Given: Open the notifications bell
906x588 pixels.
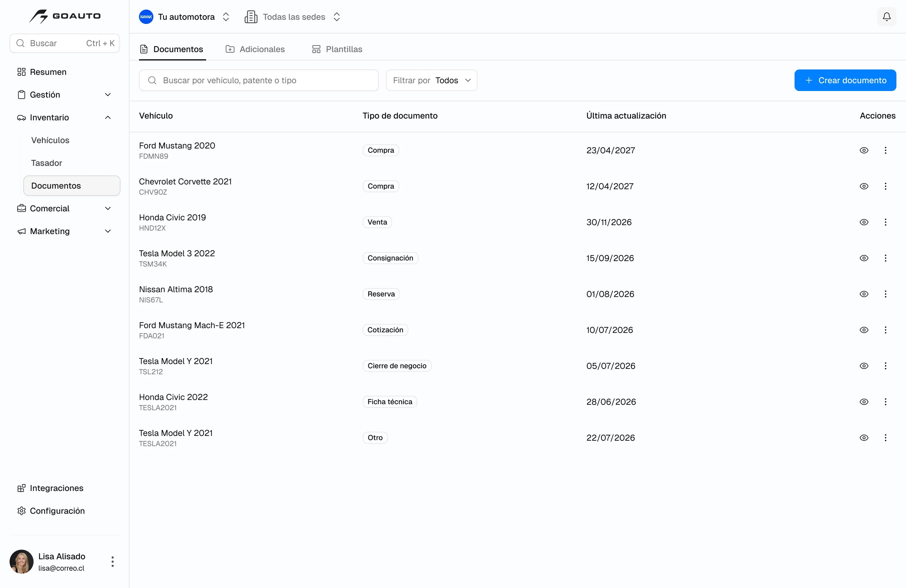Looking at the screenshot, I should (887, 17).
